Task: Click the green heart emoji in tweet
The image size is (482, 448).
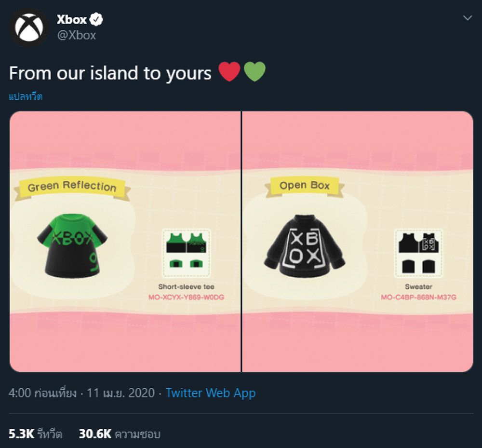Action: coord(254,73)
